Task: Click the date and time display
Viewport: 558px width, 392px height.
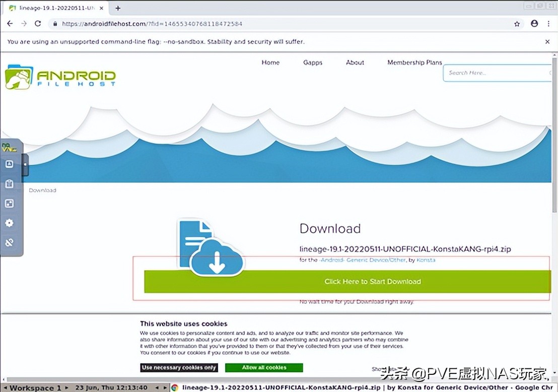Action: (111, 387)
